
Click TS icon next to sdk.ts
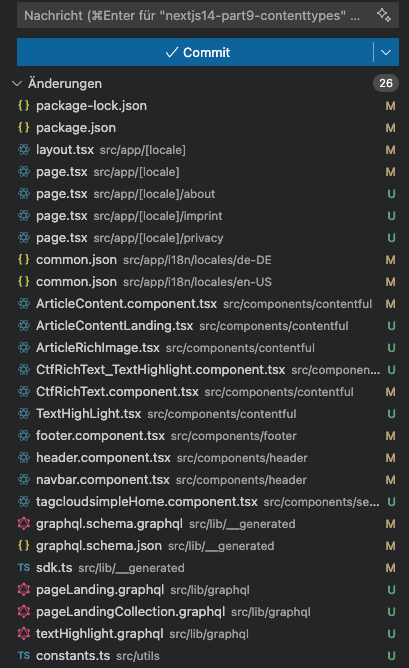[24, 568]
